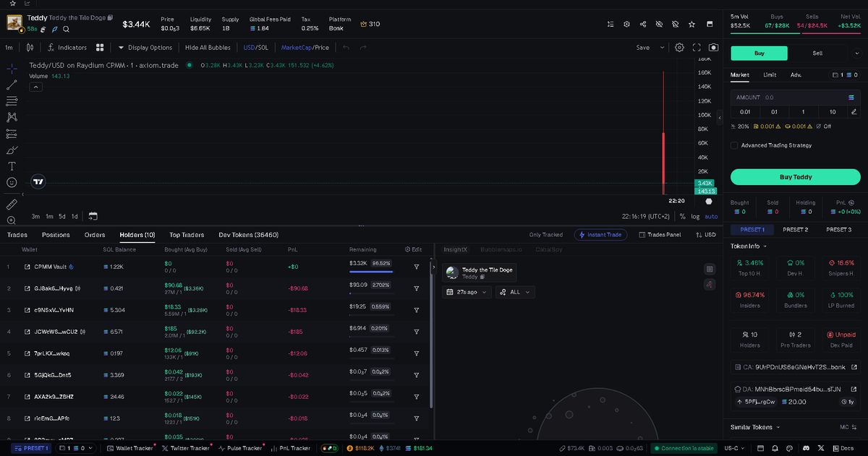
Task: Expand the Save layout dropdown
Action: tap(662, 48)
